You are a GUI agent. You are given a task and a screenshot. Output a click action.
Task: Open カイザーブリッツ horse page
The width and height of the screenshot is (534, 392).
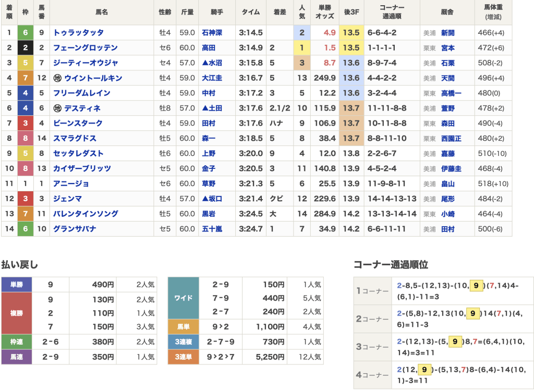tap(82, 168)
